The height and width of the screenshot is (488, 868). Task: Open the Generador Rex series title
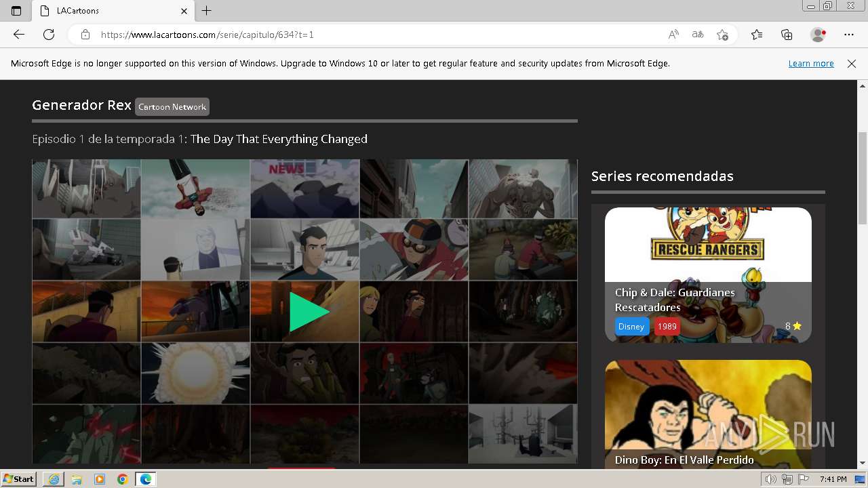coord(81,104)
